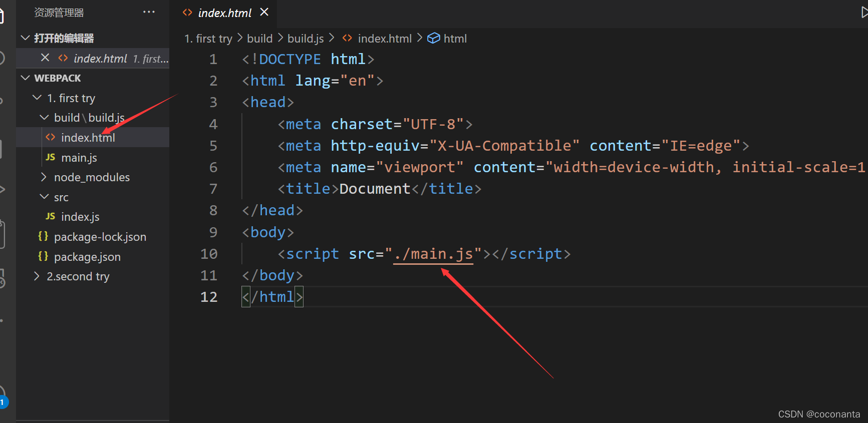Image resolution: width=868 pixels, height=423 pixels.
Task: Click breadcrumb 'build.js' segment
Action: 306,39
